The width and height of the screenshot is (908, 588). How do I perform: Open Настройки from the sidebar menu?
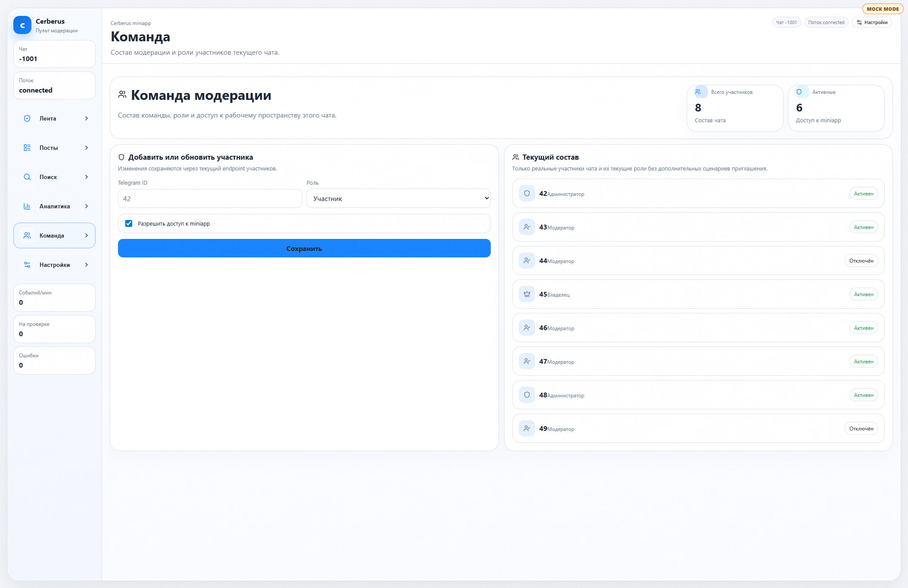coord(54,265)
